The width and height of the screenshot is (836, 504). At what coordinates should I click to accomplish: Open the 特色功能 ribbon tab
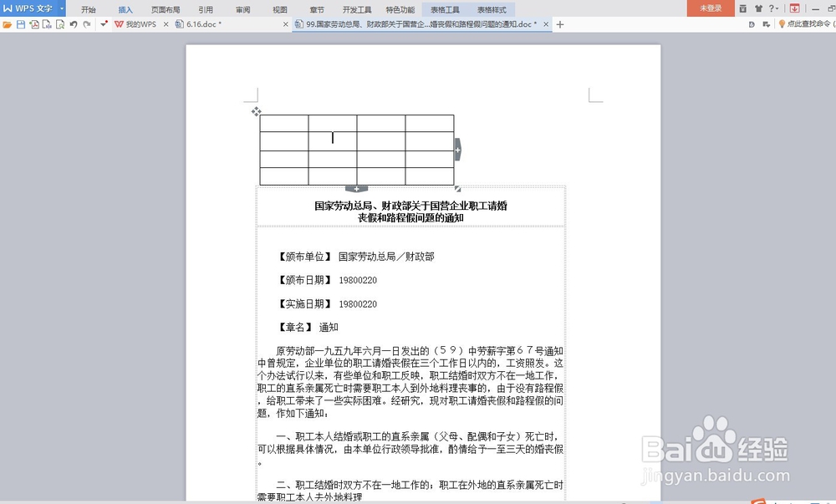point(400,9)
